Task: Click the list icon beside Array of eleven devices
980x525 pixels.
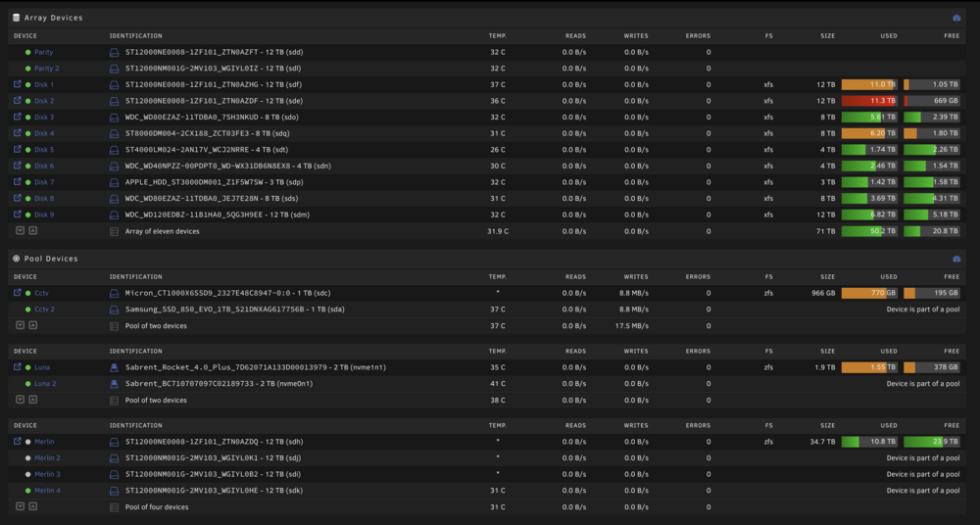Action: (x=114, y=231)
